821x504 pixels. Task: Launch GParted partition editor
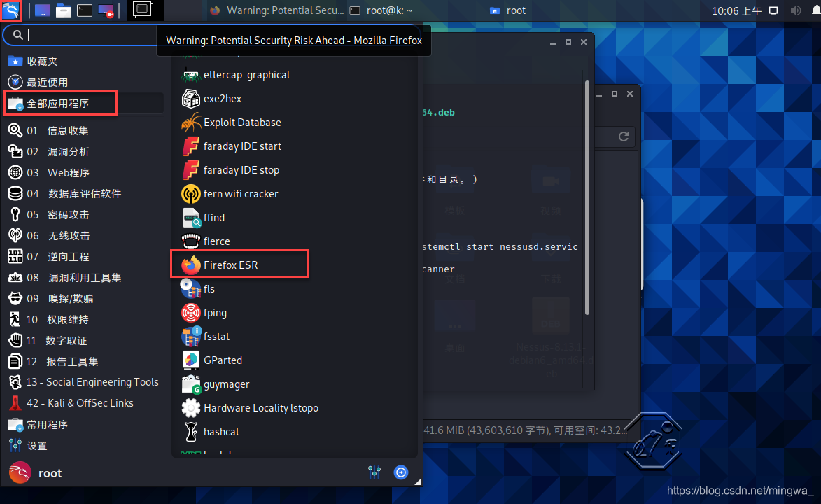point(294,360)
